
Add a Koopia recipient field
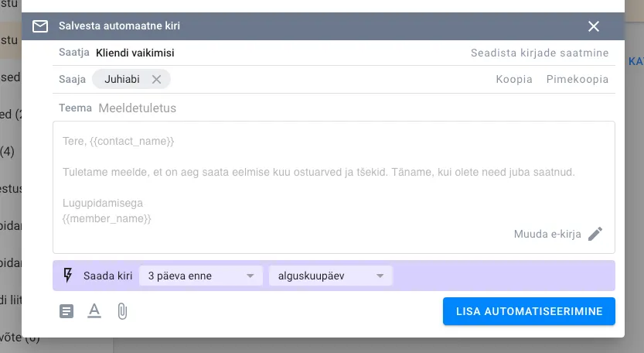point(513,79)
